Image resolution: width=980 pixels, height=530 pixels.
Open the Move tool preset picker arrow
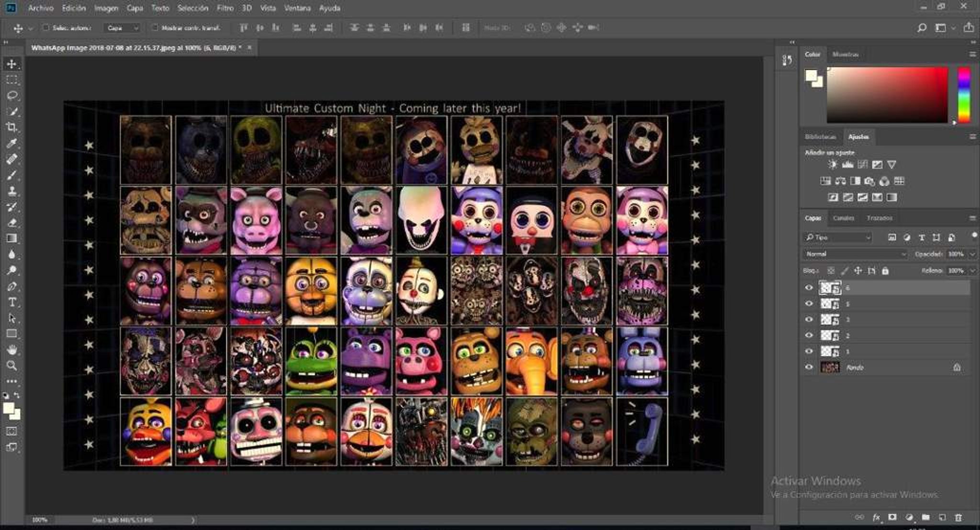tap(30, 28)
